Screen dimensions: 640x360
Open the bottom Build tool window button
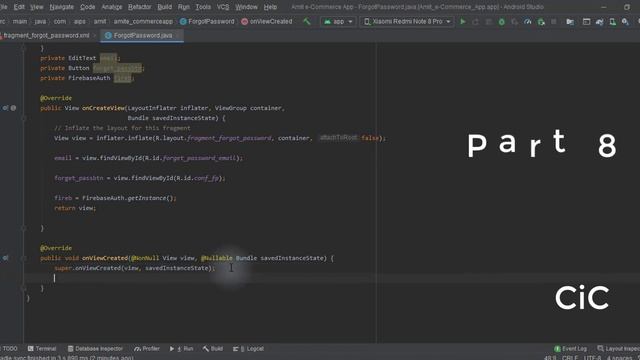point(213,349)
